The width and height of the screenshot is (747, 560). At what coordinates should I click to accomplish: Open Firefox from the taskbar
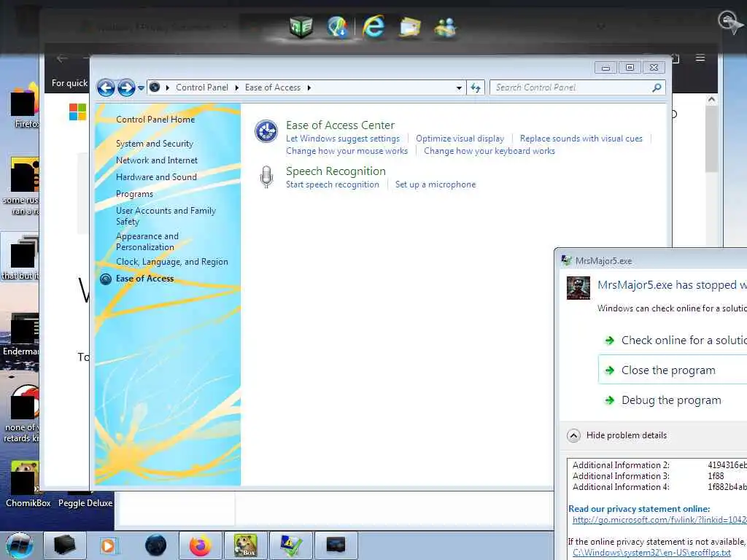[x=200, y=545]
